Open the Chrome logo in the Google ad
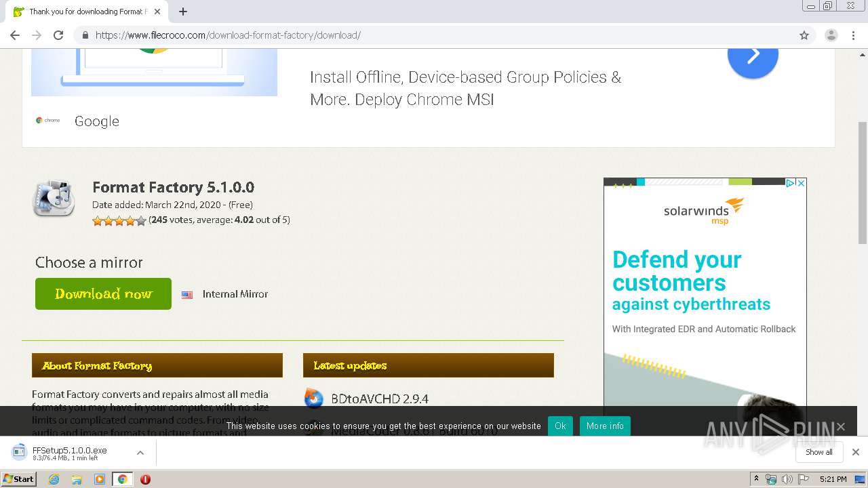 pos(47,121)
